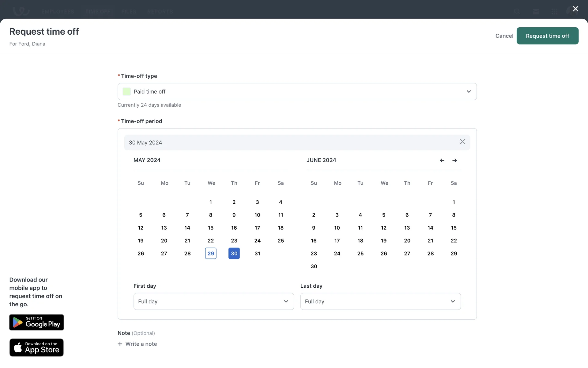This screenshot has width=588, height=368.
Task: Select May 1 in the calendar
Action: tap(211, 202)
